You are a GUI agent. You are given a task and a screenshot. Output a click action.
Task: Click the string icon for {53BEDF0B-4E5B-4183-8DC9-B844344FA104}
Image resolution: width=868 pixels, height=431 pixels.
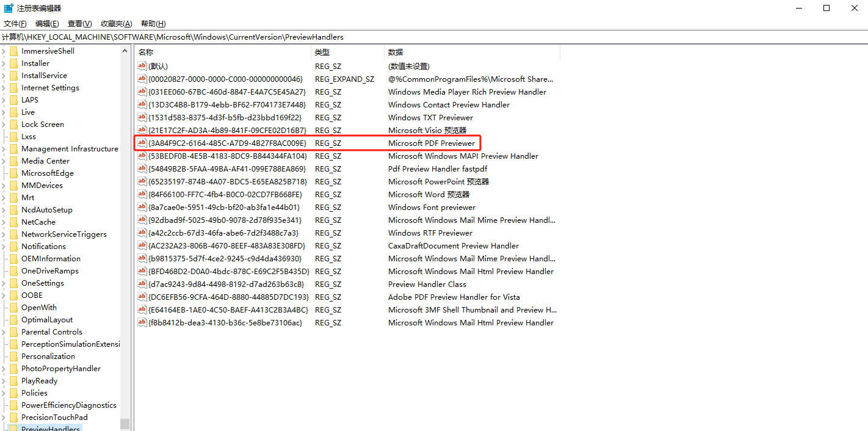coord(142,156)
